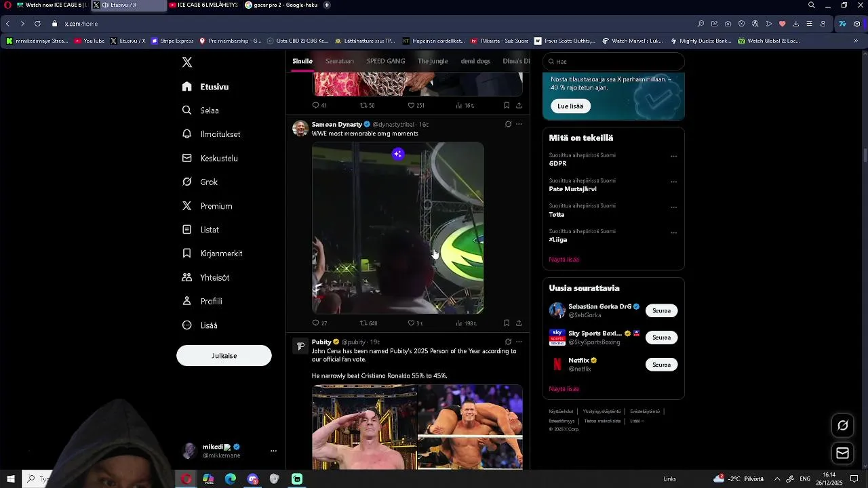Click Grok icon on Samoan Dynasty post
This screenshot has height=488, width=868.
508,124
